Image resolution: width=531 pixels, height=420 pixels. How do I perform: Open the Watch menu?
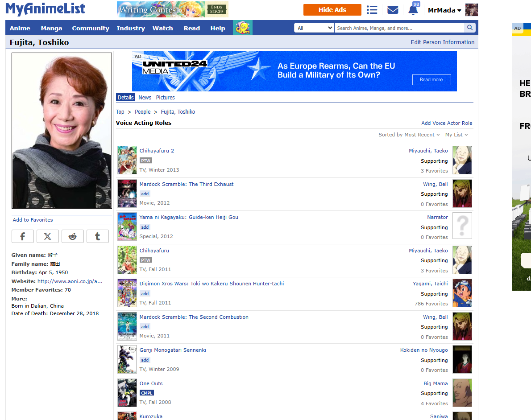click(162, 28)
